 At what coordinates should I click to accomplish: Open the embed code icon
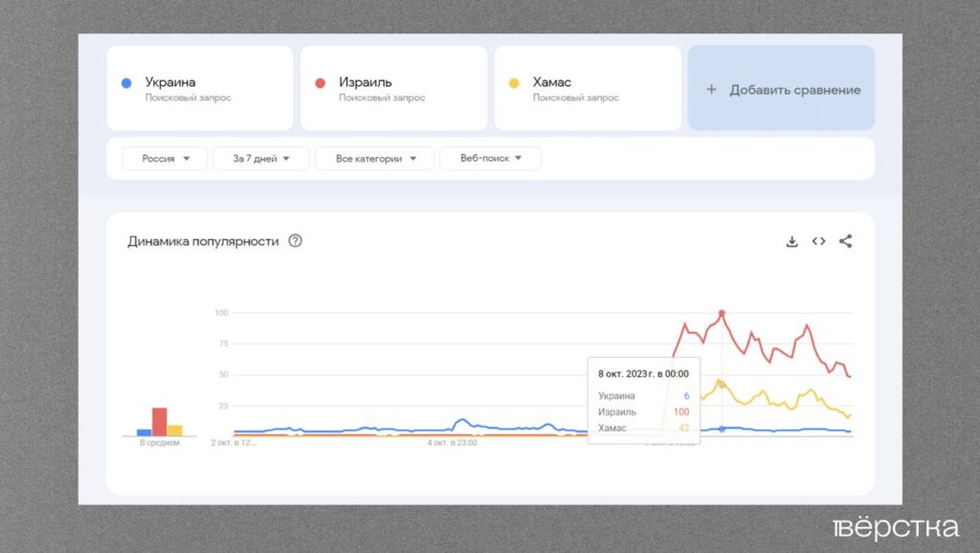pos(818,241)
